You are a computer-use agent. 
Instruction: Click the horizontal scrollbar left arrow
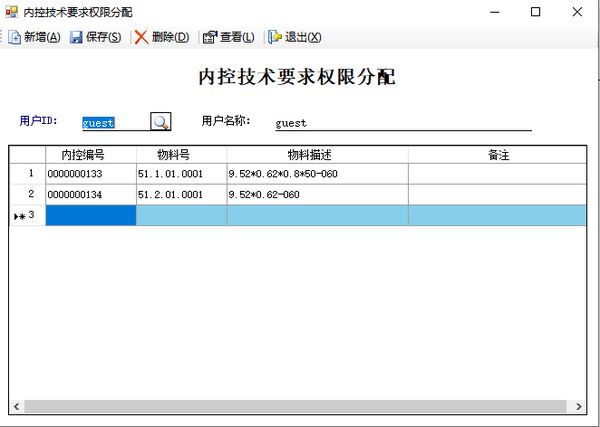click(x=16, y=407)
